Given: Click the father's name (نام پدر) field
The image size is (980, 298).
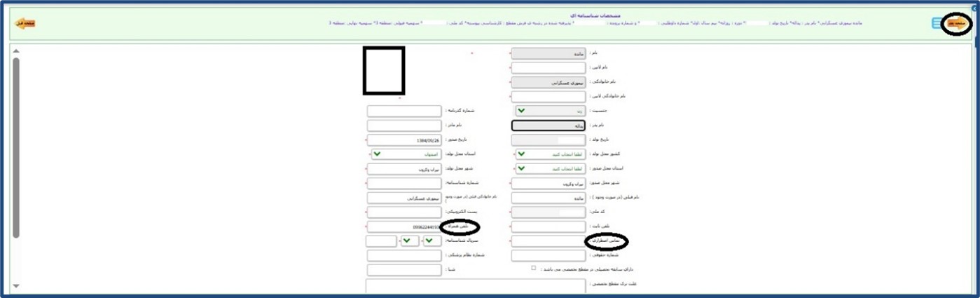Looking at the screenshot, I should [x=548, y=126].
